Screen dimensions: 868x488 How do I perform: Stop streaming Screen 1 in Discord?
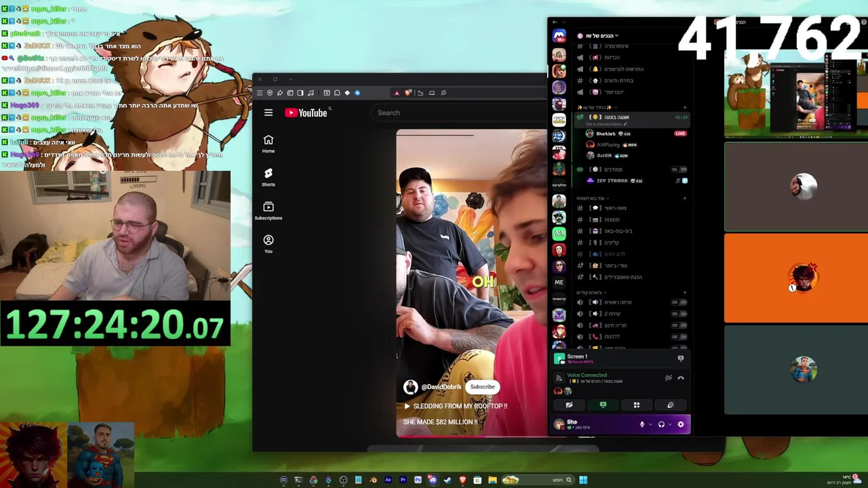click(681, 358)
